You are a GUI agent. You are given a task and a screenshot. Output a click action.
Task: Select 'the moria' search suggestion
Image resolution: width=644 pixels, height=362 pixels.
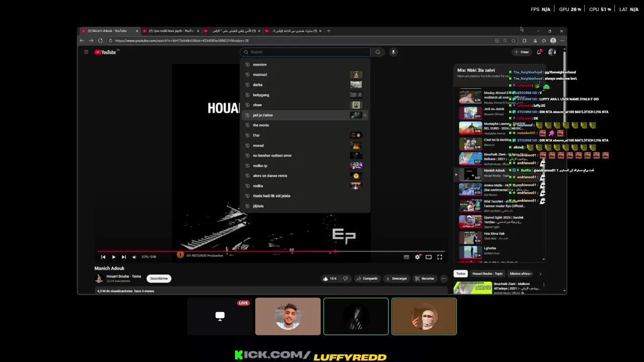click(x=305, y=125)
